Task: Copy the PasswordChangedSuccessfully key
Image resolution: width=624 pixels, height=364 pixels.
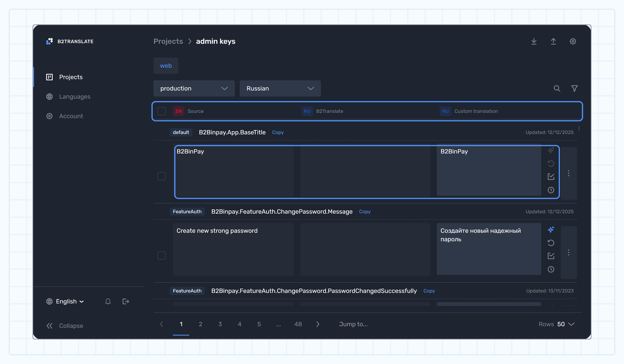Action: (429, 291)
